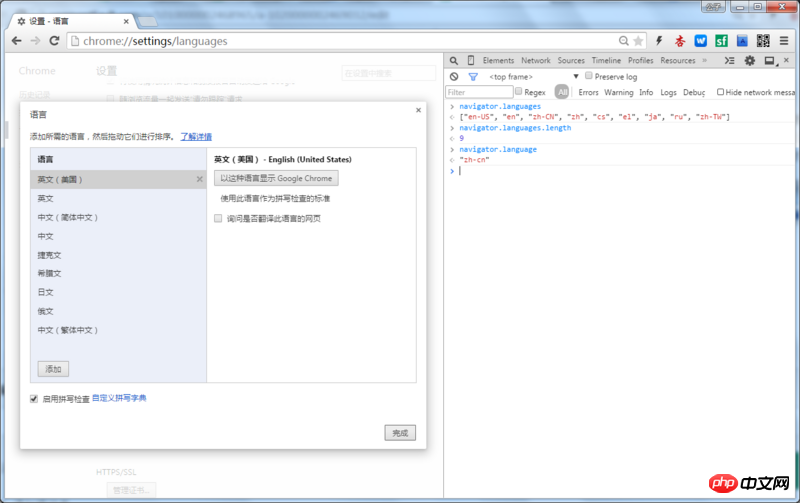Click the DevTools inspect element magnifier

[x=454, y=61]
